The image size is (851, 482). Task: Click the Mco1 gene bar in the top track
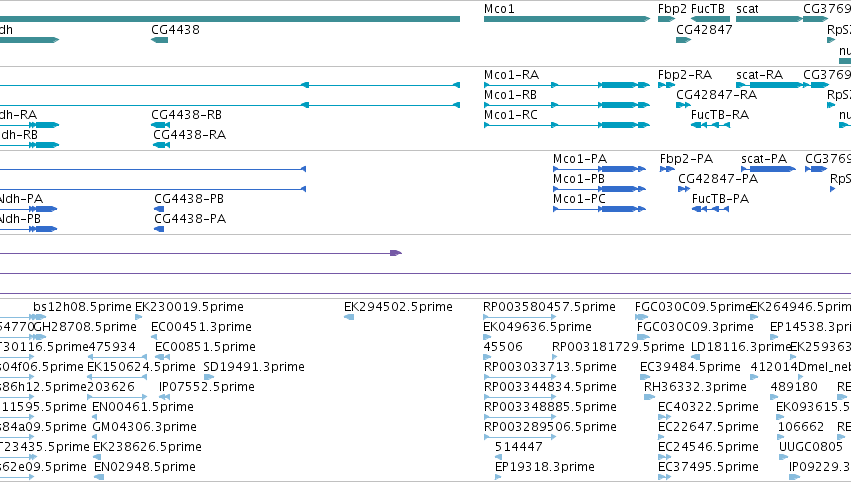[567, 19]
